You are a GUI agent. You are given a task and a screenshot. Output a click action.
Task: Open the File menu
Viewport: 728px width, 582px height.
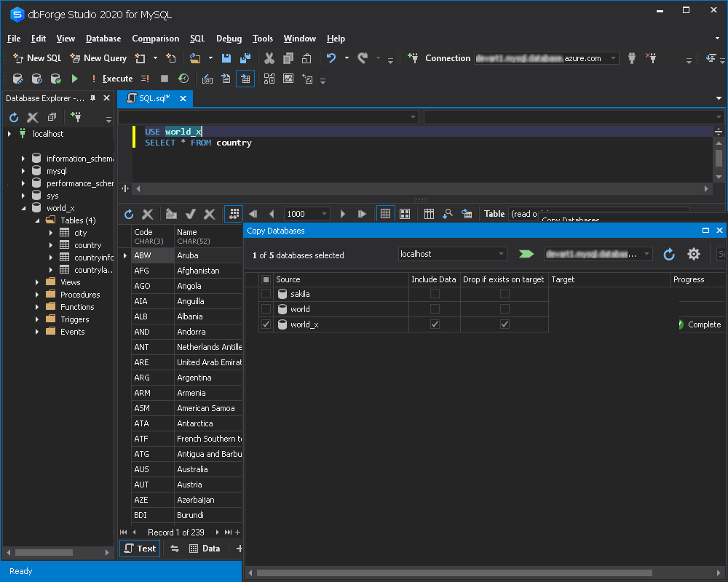pyautogui.click(x=14, y=39)
